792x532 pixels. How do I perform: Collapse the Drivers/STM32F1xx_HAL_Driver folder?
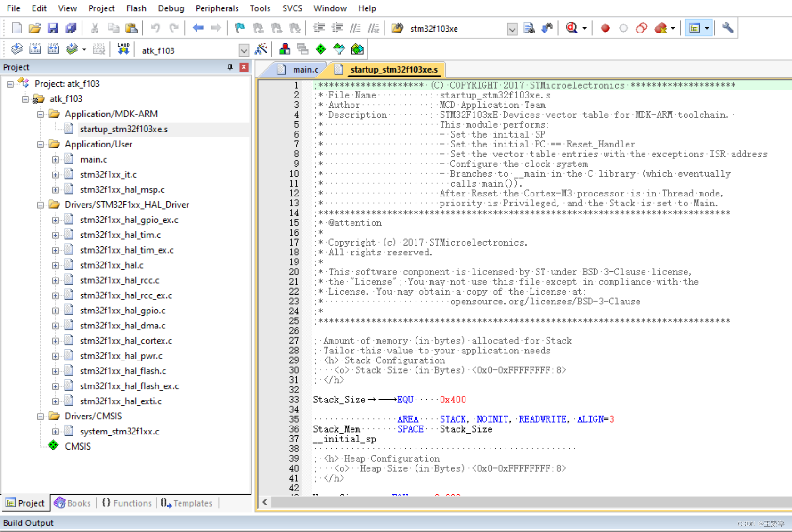point(41,205)
